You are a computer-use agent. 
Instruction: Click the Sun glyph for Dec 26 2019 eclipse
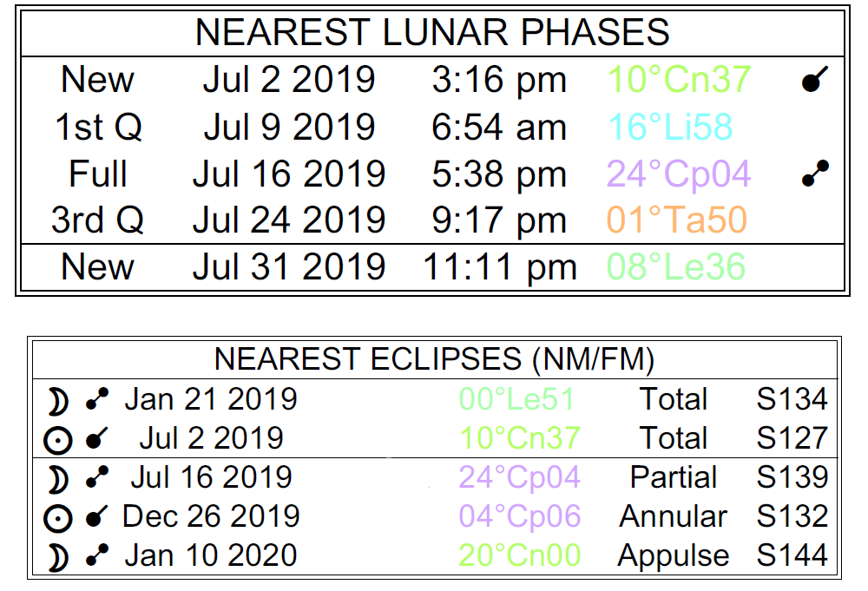pos(56,517)
